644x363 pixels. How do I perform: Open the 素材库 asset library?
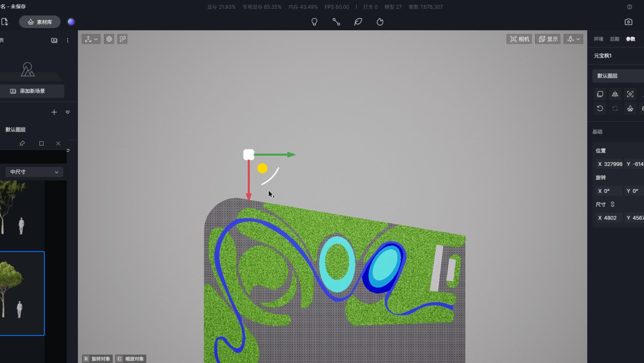coord(40,22)
